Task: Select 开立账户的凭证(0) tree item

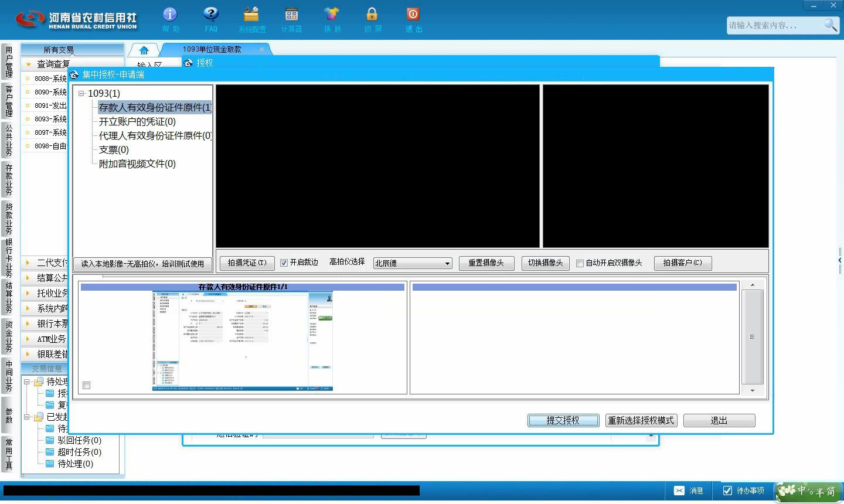Action: coord(137,121)
